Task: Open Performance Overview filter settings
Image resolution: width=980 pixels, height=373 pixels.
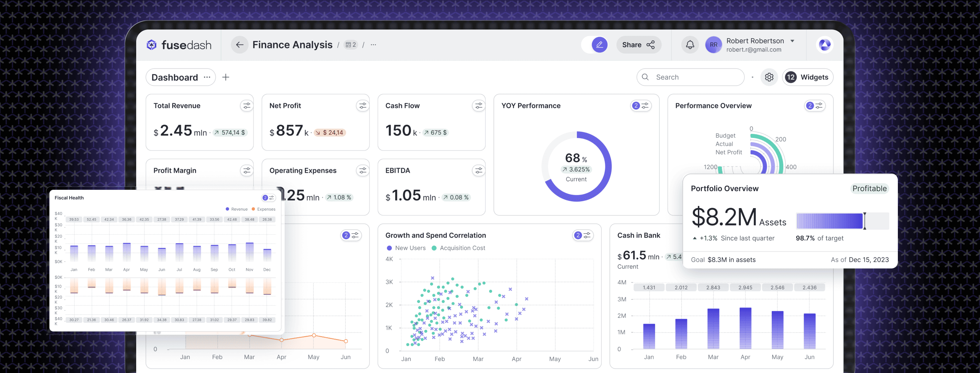Action: click(x=815, y=106)
